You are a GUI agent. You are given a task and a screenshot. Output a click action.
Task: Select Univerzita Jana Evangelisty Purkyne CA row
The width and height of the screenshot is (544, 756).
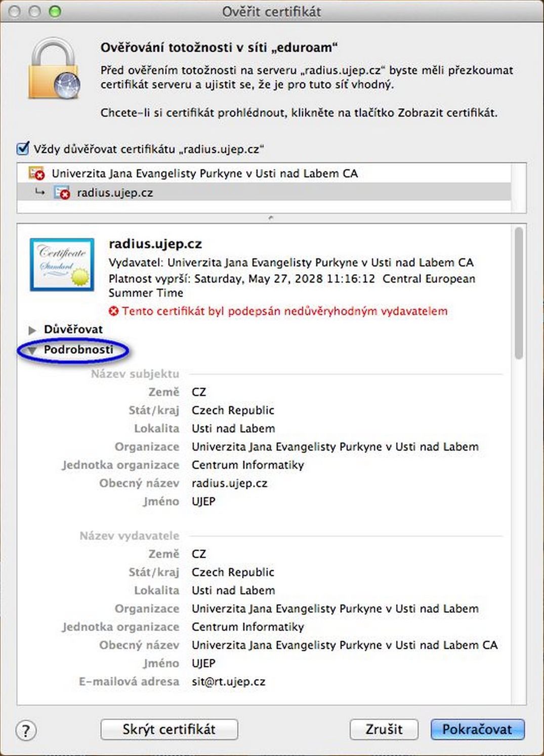click(204, 173)
